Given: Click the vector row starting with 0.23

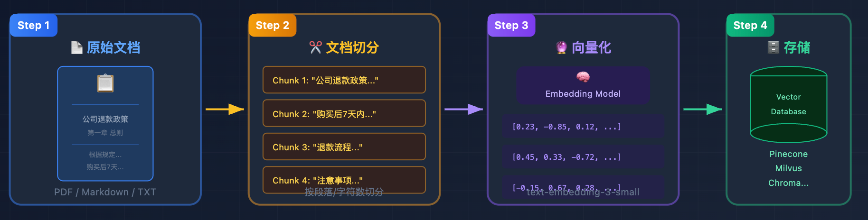Looking at the screenshot, I should pyautogui.click(x=583, y=127).
